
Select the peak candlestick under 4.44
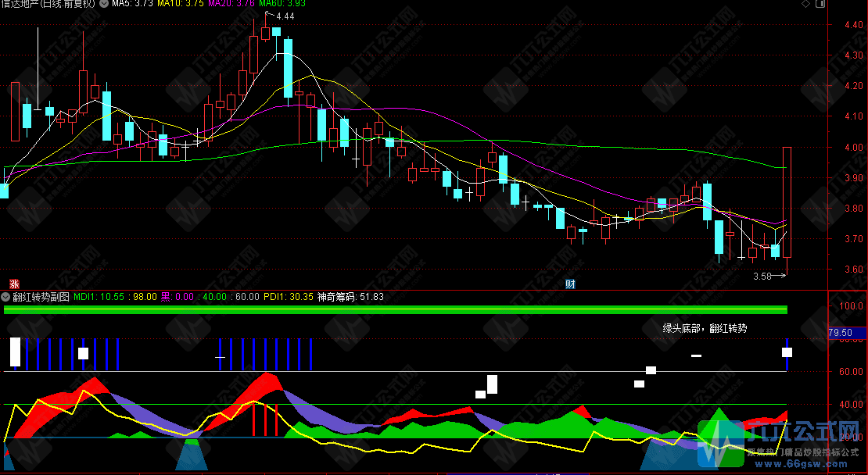(x=265, y=33)
